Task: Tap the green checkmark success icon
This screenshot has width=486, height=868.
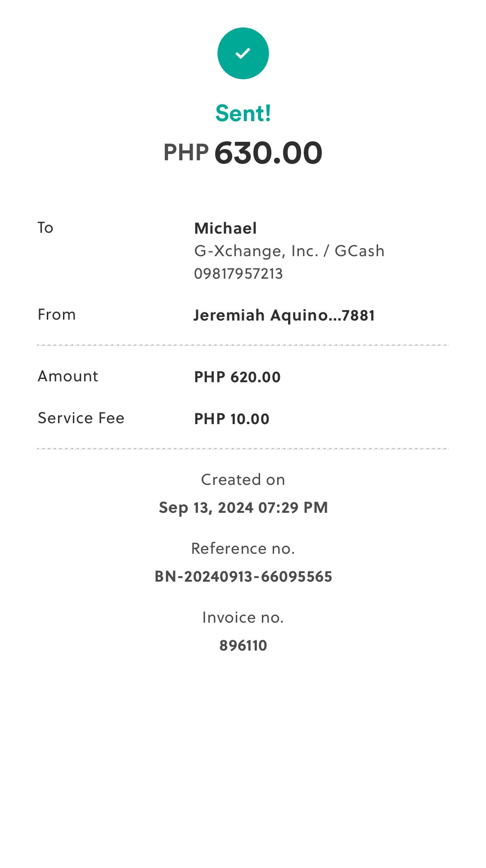Action: (x=243, y=54)
